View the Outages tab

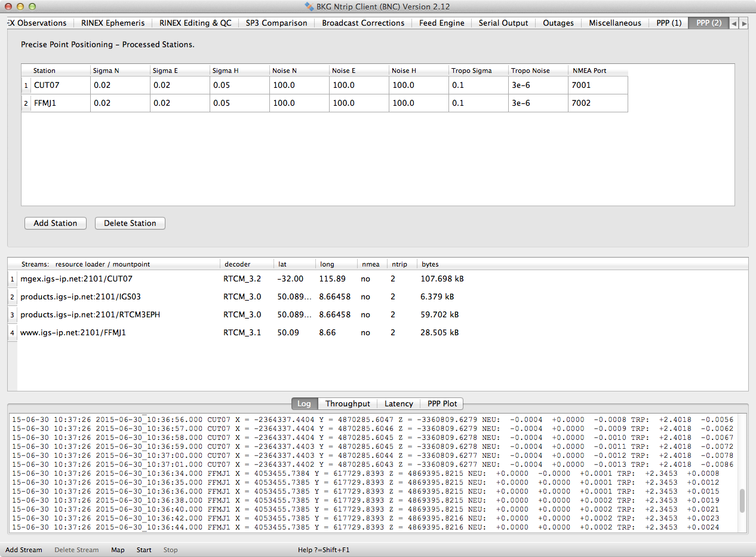[x=558, y=23]
